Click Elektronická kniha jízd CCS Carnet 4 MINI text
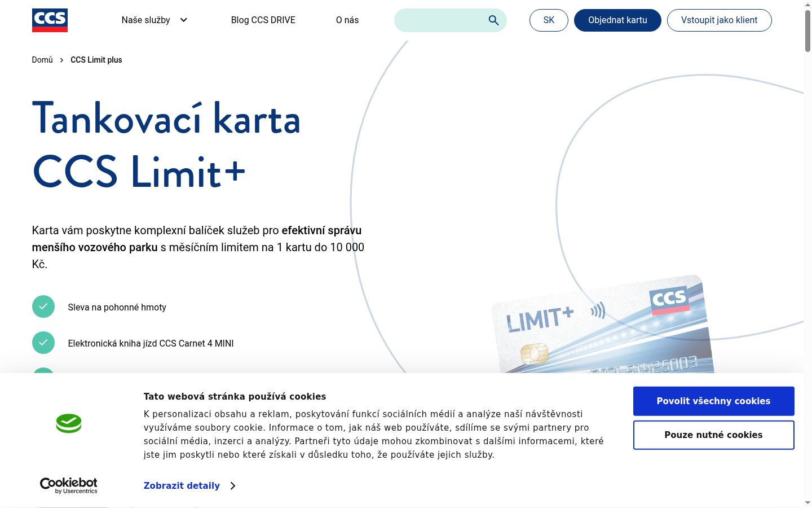Screen dimensions: 812x508 [151, 343]
